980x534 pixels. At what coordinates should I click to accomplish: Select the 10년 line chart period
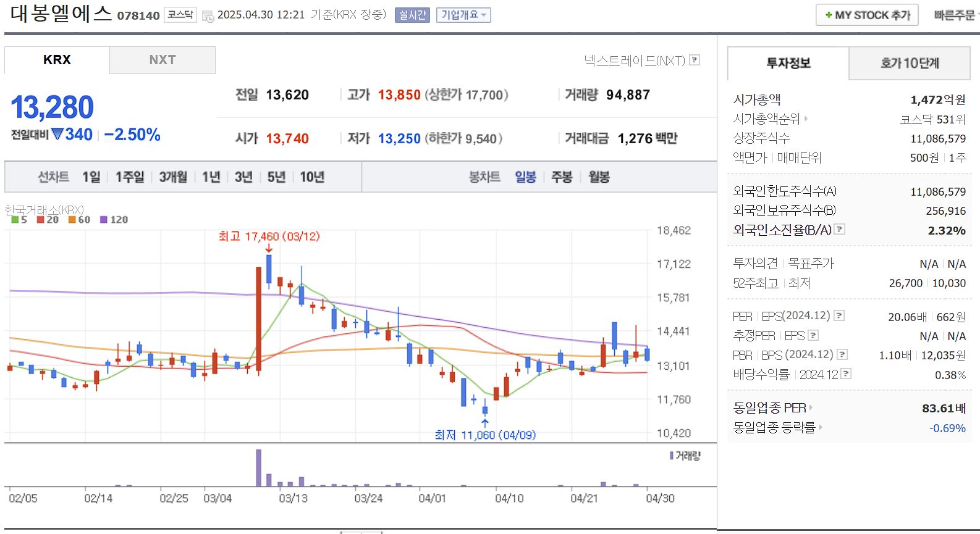(312, 177)
